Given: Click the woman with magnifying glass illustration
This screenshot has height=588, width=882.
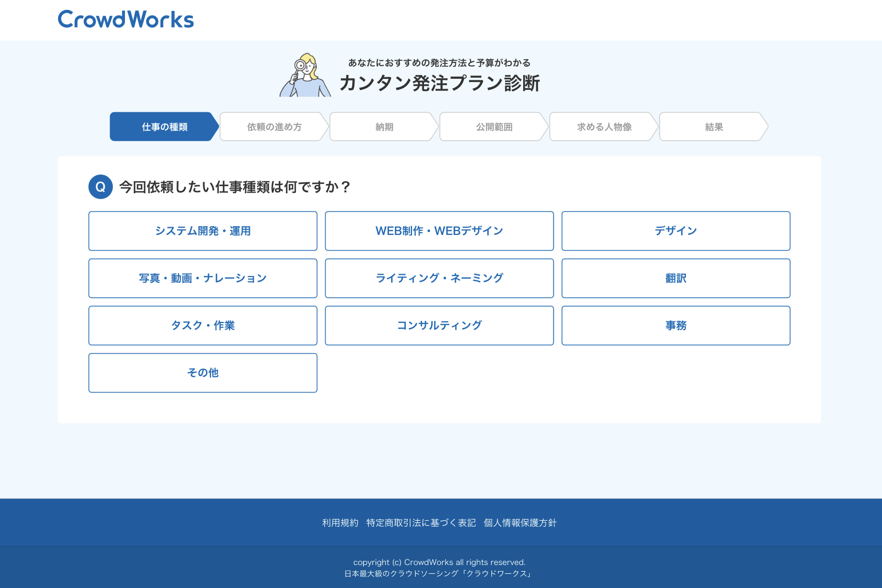Looking at the screenshot, I should (x=305, y=76).
